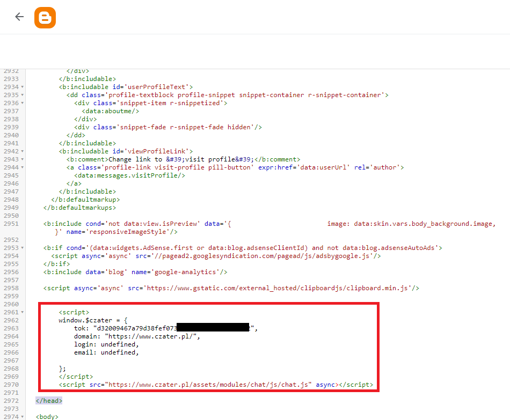Image resolution: width=510 pixels, height=420 pixels.
Task: Click the b:if AdSense cond line
Action: (243, 248)
